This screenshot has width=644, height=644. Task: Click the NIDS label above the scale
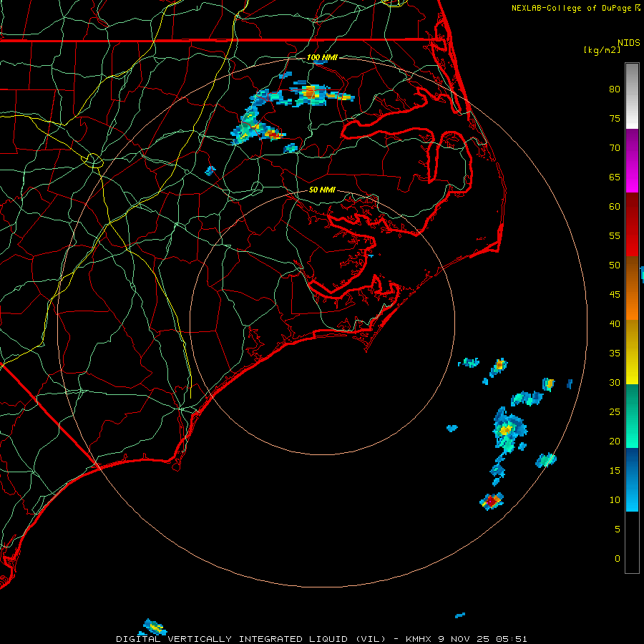[629, 43]
